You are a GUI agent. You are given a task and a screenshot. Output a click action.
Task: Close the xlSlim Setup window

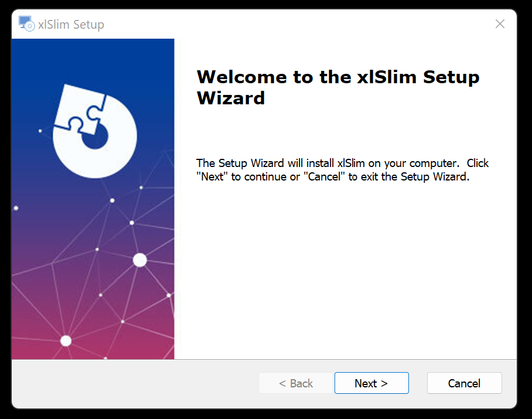coord(500,24)
